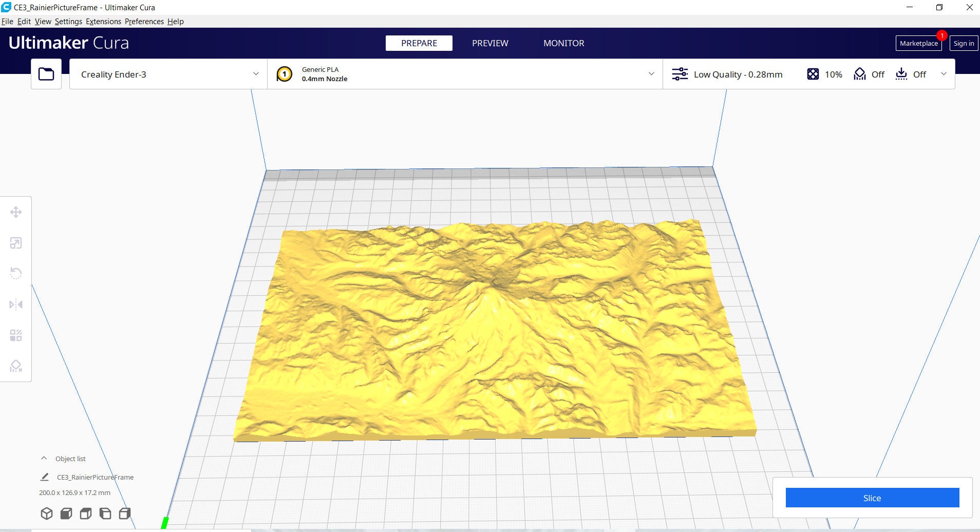Collapse the Object list panel

[43, 458]
